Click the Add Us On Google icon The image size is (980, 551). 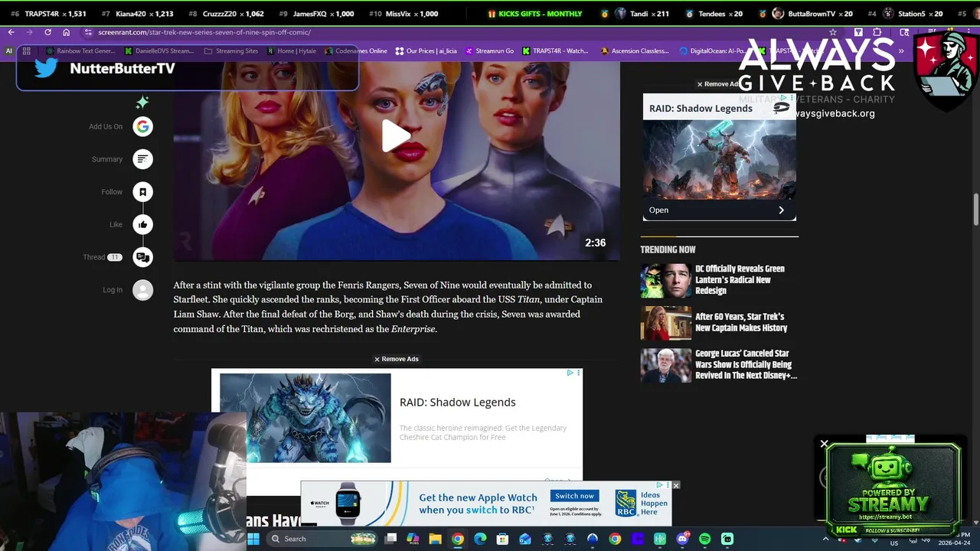142,126
